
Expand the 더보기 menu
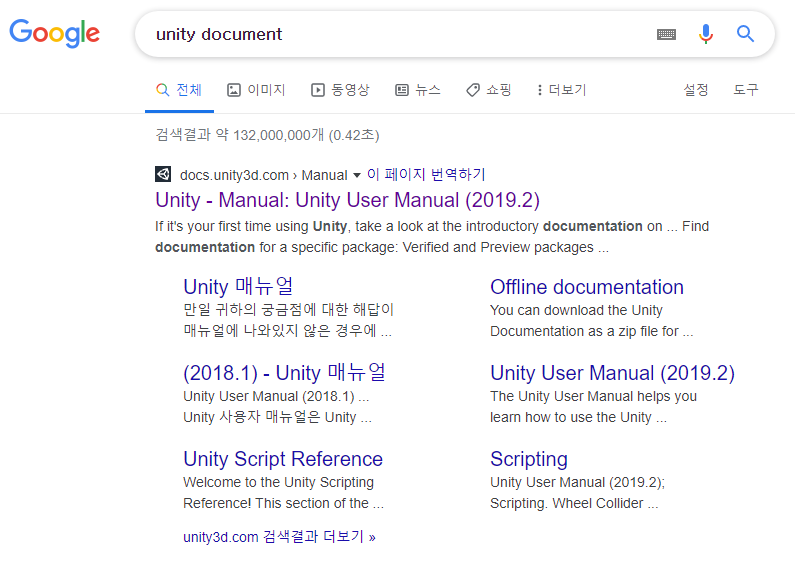(561, 90)
